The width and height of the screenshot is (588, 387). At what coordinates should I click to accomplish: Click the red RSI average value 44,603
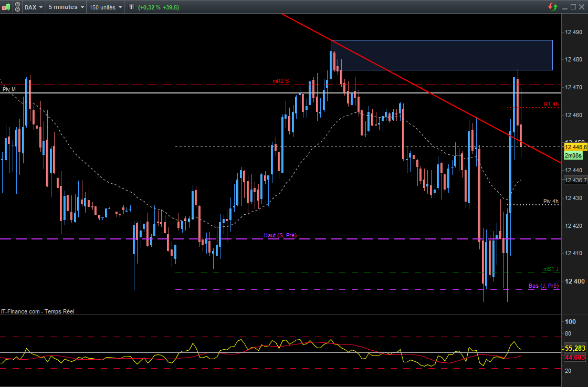[575, 358]
